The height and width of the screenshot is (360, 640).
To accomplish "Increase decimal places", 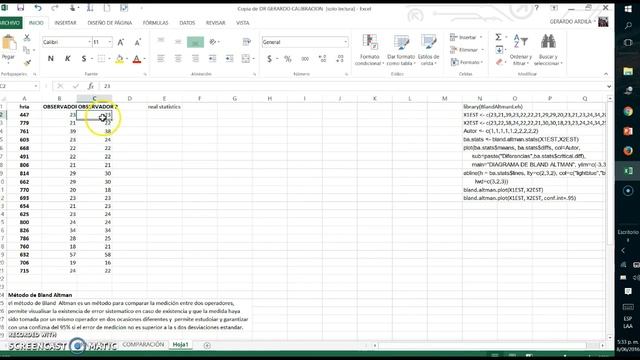I will point(322,59).
